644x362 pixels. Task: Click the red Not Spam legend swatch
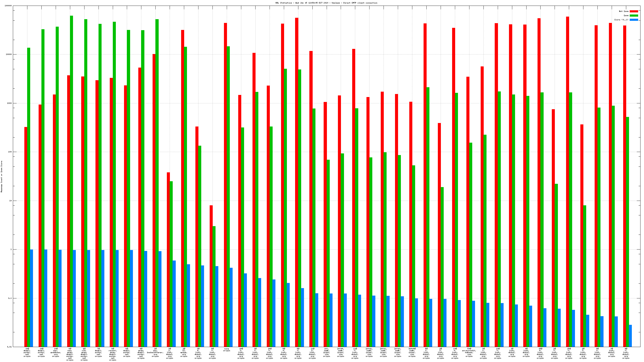click(x=634, y=11)
